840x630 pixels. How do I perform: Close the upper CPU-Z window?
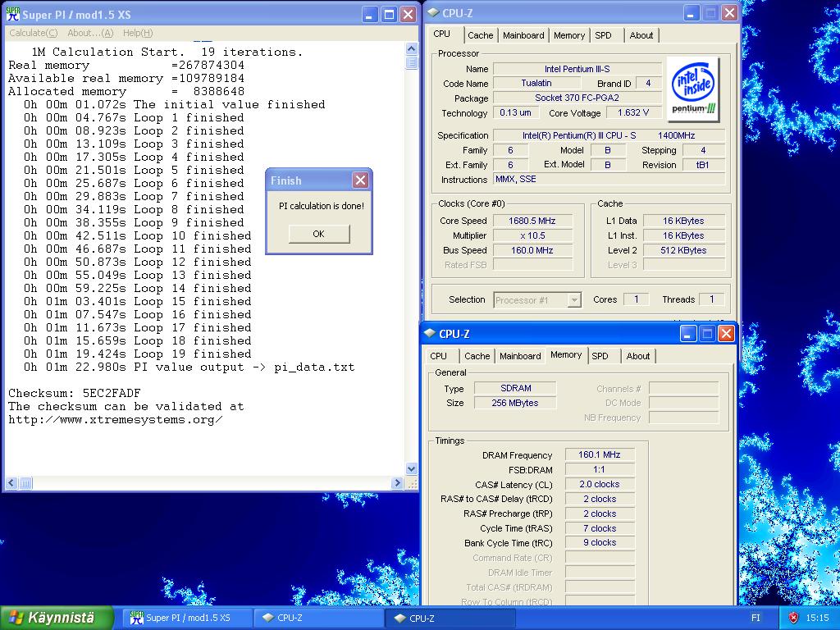[729, 13]
